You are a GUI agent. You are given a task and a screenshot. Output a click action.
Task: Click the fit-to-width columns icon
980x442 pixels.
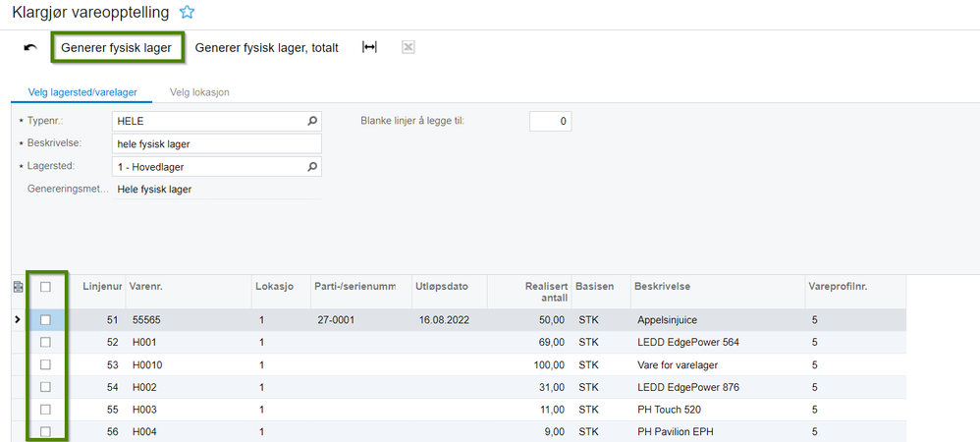[369, 47]
